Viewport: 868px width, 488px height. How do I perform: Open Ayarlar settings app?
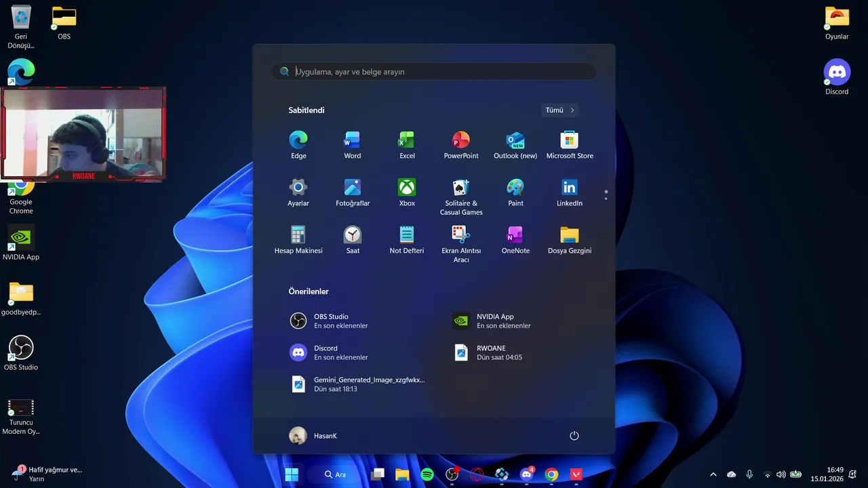click(298, 193)
